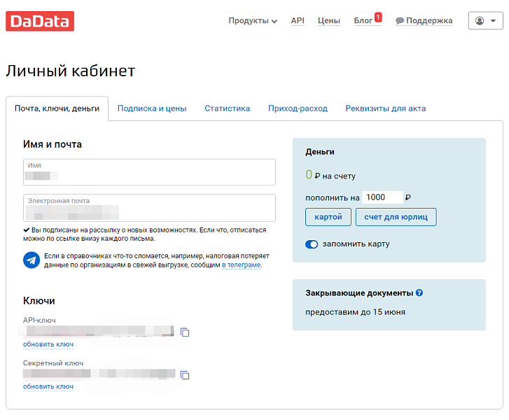The height and width of the screenshot is (420, 509).
Task: Copy the API key to clipboard
Action: pos(185,332)
